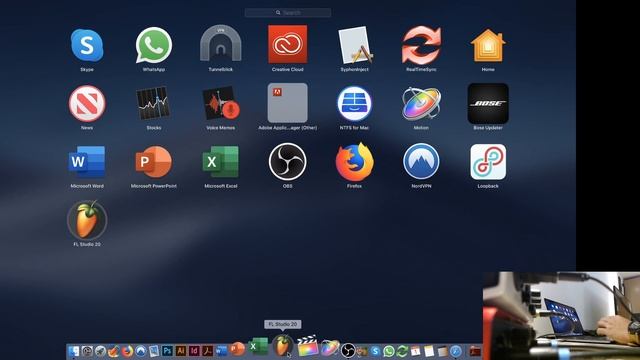
Task: Launch Adobe Creative Cloud
Action: coord(287,44)
